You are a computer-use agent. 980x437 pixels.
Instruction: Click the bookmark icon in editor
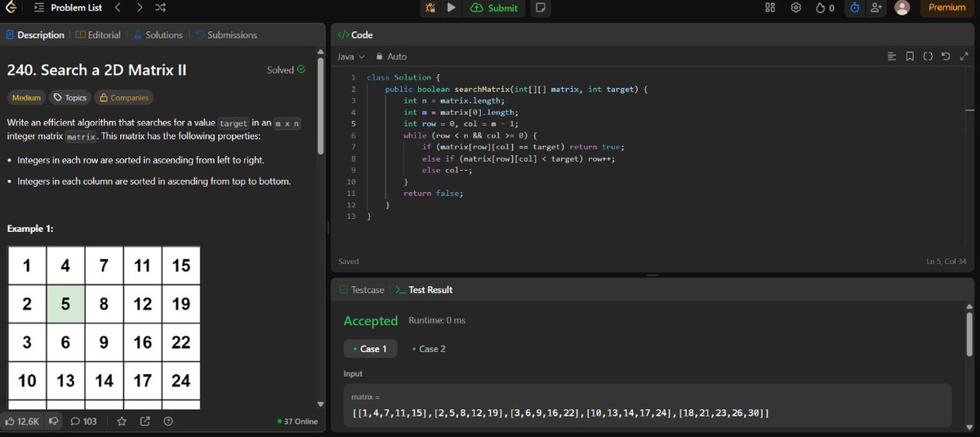pyautogui.click(x=910, y=56)
